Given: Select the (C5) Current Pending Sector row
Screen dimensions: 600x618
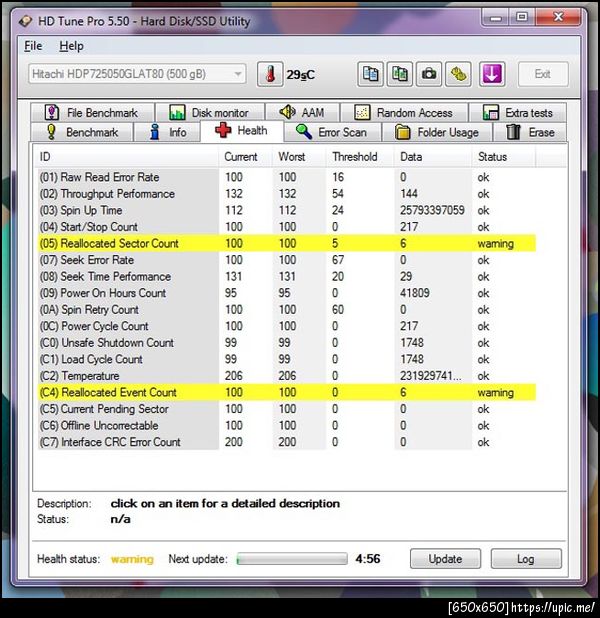Looking at the screenshot, I should [287, 409].
